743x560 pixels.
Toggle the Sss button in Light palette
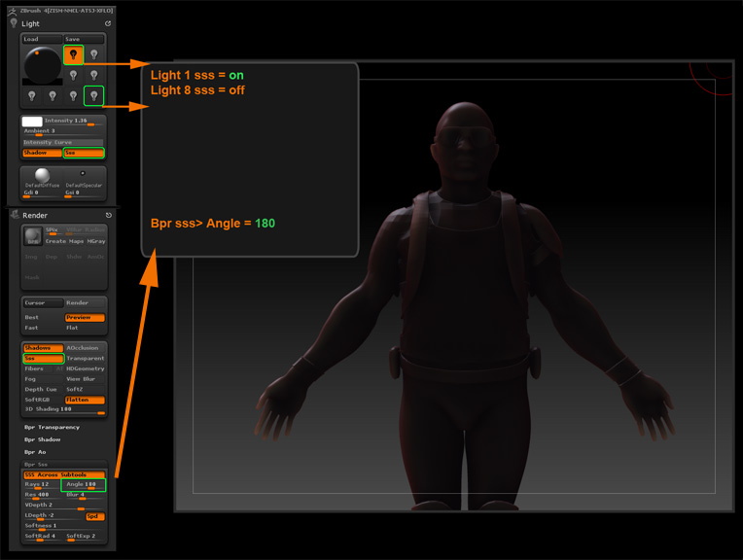pos(84,153)
